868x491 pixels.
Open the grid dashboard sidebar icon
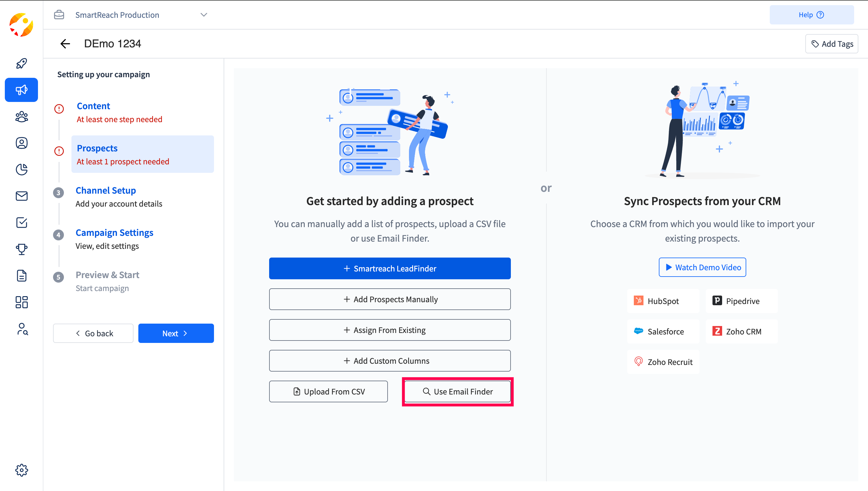tap(22, 302)
